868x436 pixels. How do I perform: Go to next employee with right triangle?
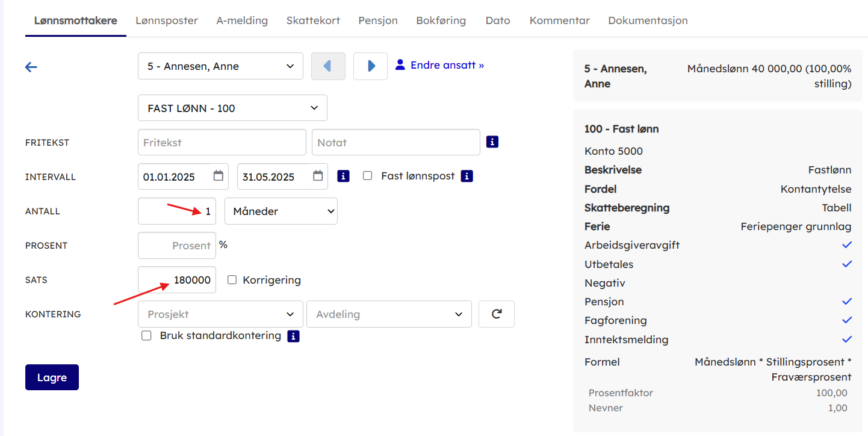pos(370,66)
